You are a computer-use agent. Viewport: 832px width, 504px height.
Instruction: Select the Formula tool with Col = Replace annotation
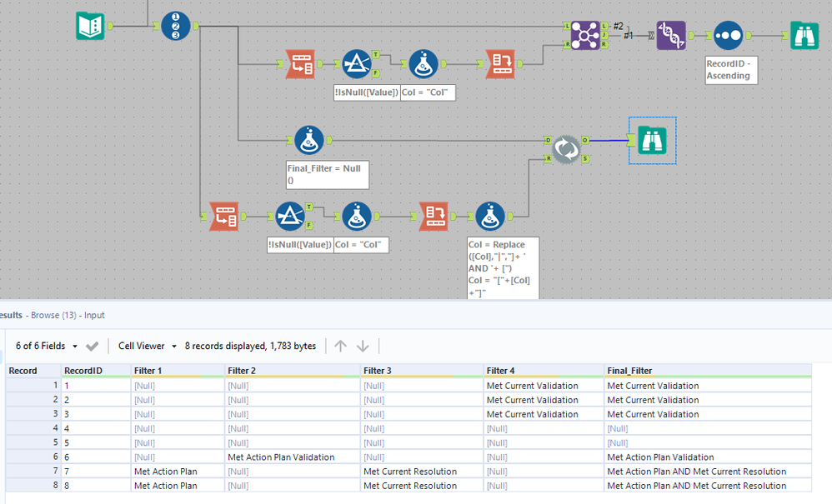click(x=489, y=217)
